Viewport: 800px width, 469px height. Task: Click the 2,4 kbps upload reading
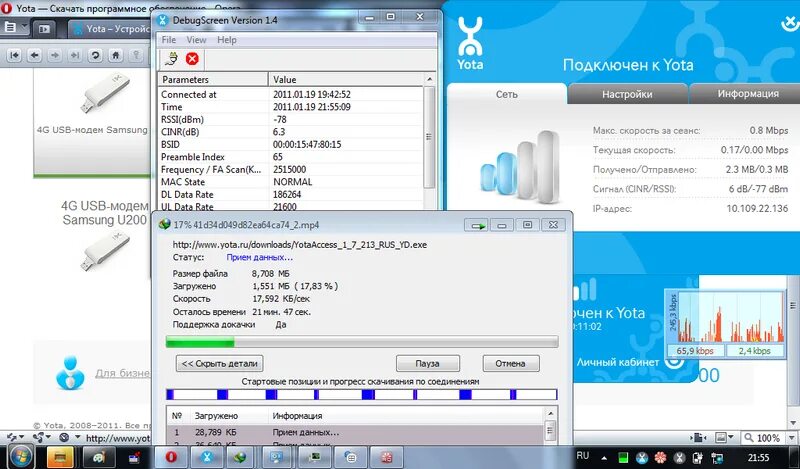(754, 351)
